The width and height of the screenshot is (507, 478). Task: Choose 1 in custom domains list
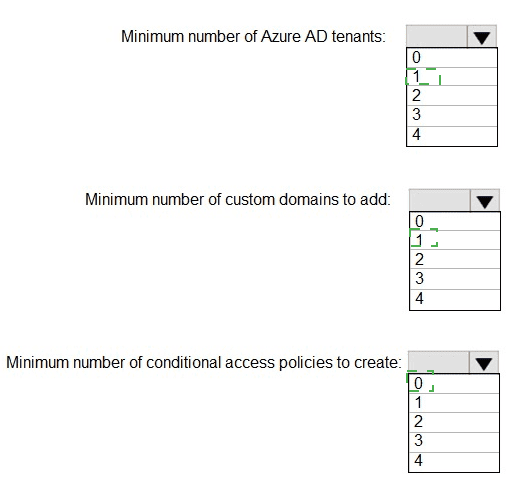click(455, 240)
